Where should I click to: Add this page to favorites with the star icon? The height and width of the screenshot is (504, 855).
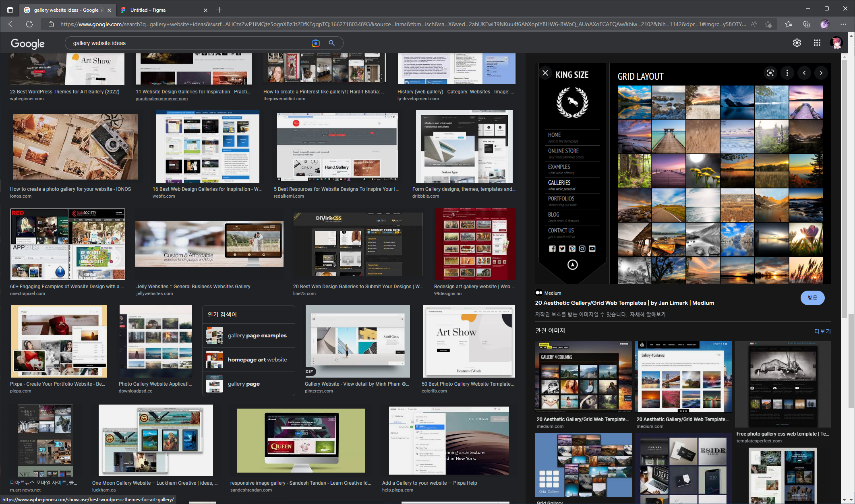point(768,24)
